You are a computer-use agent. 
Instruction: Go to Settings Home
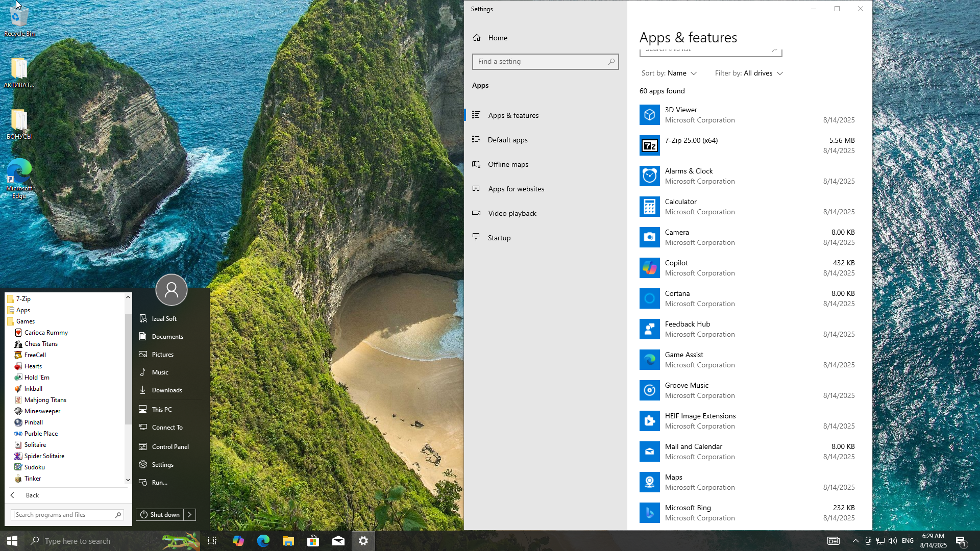546,38
